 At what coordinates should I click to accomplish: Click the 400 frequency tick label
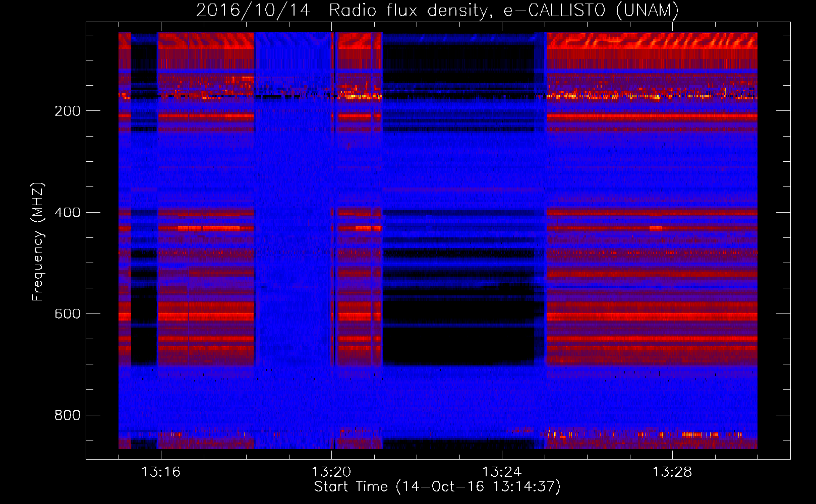67,213
